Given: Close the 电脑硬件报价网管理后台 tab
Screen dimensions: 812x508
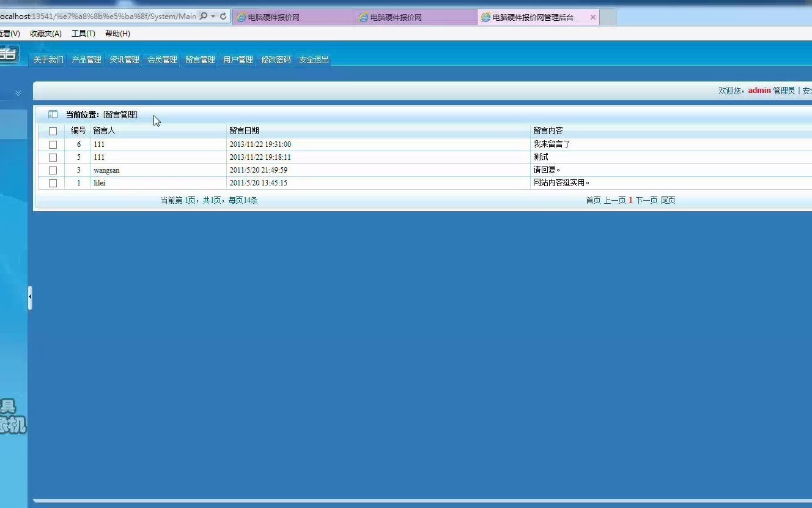Looking at the screenshot, I should [592, 17].
